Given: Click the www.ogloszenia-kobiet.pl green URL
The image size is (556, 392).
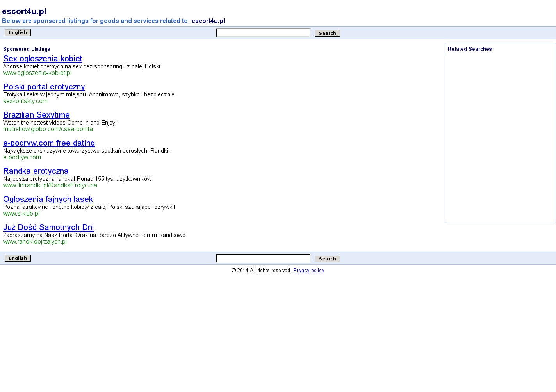Looking at the screenshot, I should (x=37, y=73).
